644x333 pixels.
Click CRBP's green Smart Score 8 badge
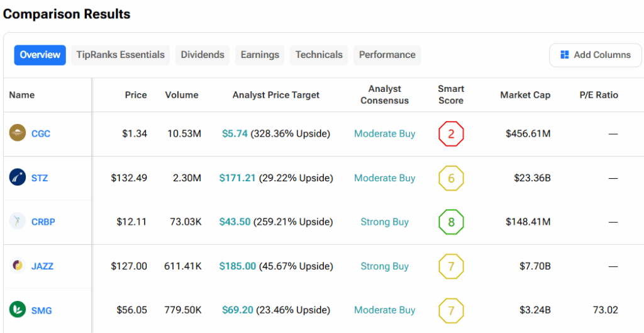click(x=451, y=222)
